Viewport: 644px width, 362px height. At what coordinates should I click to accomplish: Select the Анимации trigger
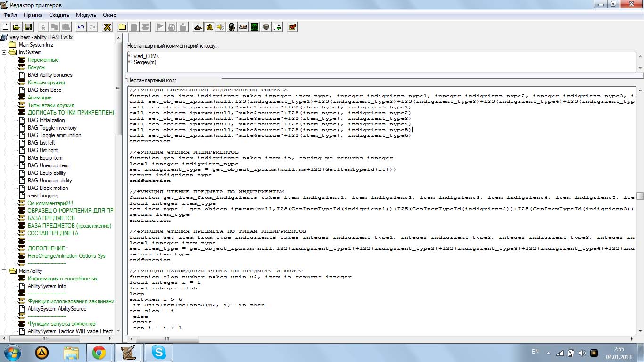pos(40,98)
